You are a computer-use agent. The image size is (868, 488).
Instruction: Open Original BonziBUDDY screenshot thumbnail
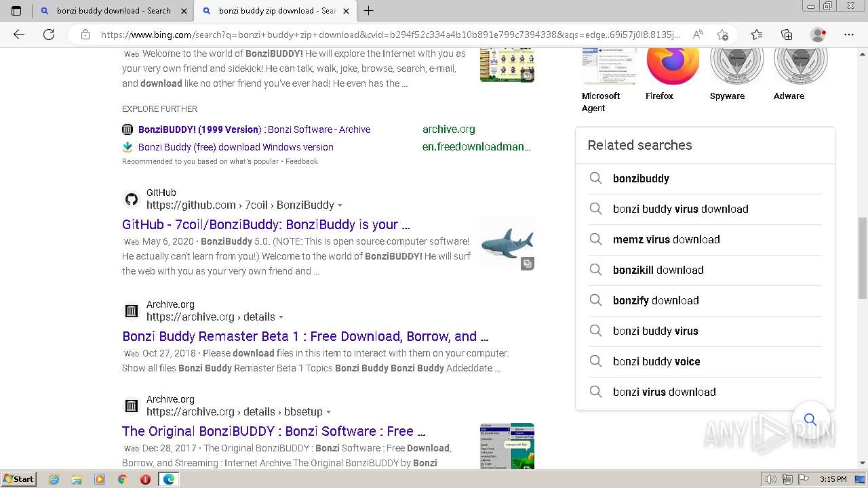coord(507,446)
